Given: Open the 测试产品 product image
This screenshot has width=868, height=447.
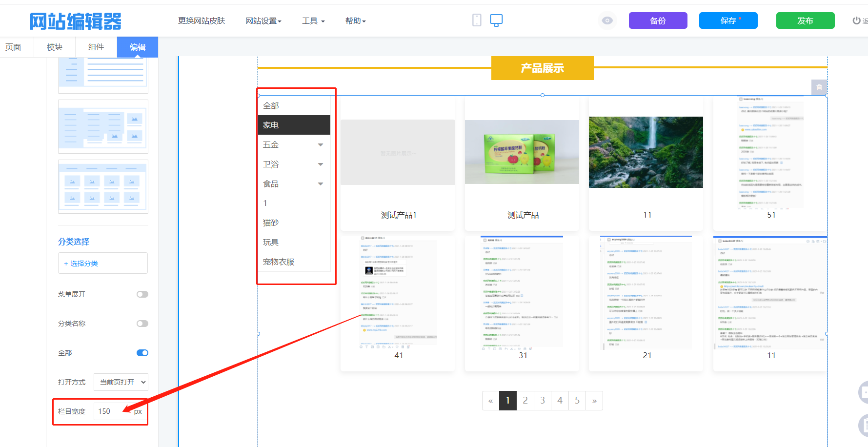Looking at the screenshot, I should click(x=522, y=152).
